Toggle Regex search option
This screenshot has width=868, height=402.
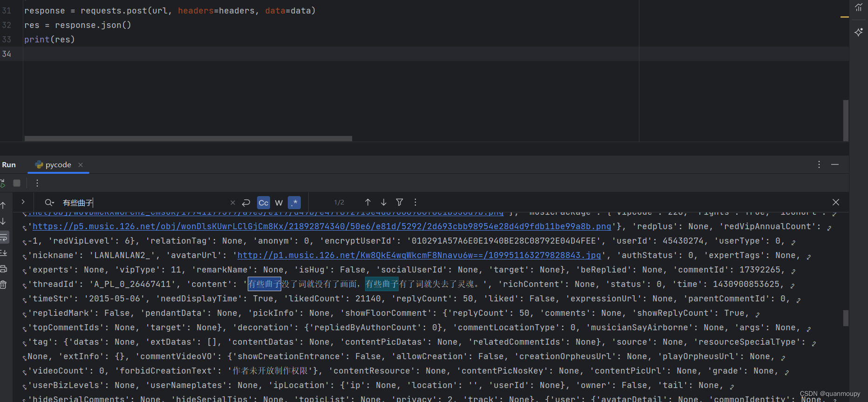[294, 203]
